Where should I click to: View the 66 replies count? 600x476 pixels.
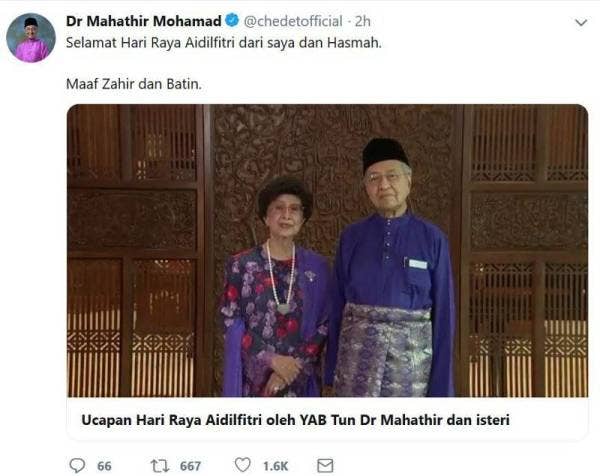[104, 466]
